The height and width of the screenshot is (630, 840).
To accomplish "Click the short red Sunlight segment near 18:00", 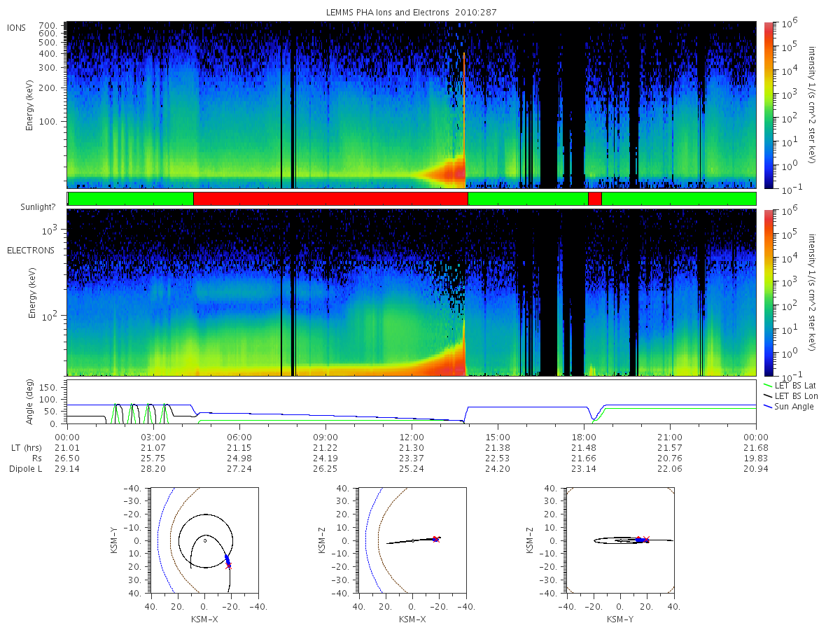I will [594, 199].
